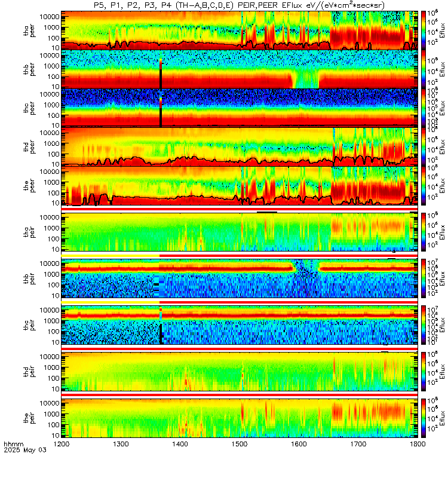Click the 1500 time axis label
Image resolution: width=448 pixels, height=478 pixels.
click(240, 444)
